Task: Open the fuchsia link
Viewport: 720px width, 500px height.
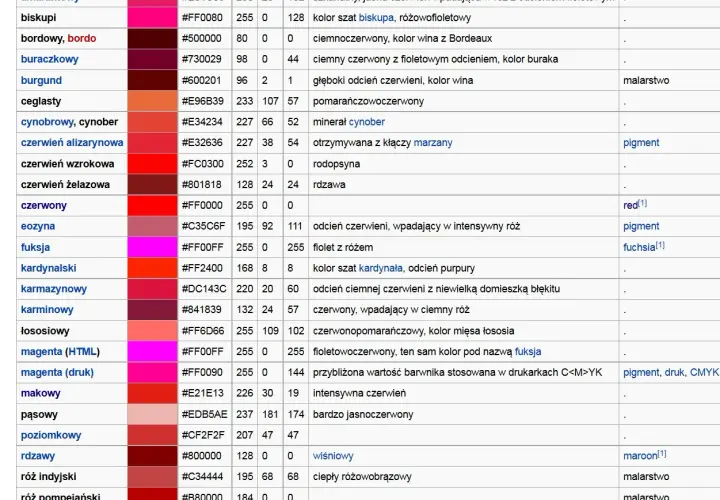Action: 639,247
